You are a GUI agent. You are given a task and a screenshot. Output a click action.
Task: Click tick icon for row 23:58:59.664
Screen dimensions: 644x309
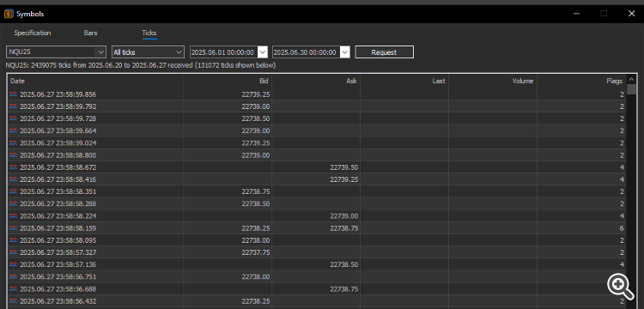13,130
